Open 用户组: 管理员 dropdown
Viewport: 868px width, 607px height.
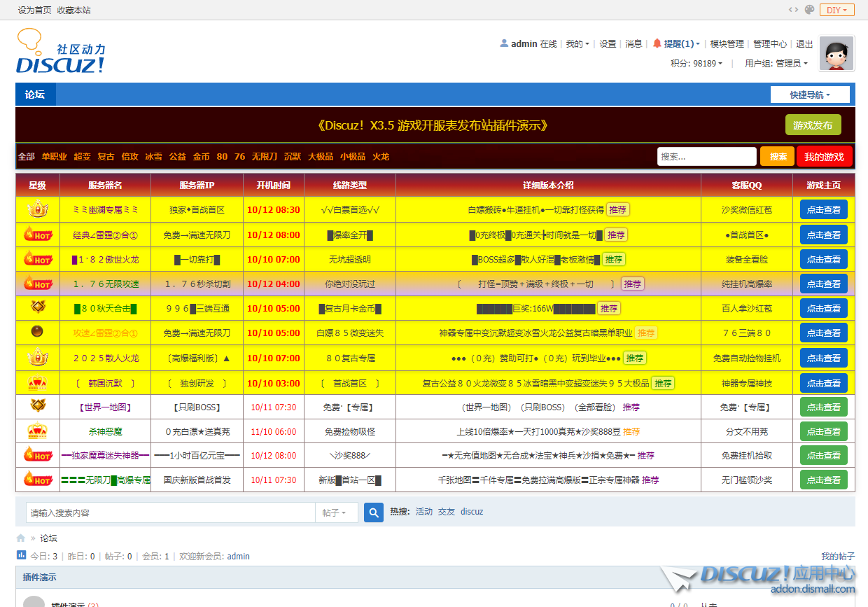pyautogui.click(x=776, y=63)
